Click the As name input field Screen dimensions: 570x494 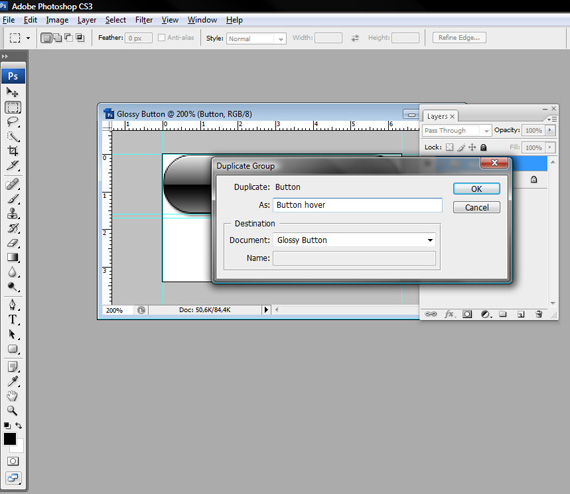point(357,205)
